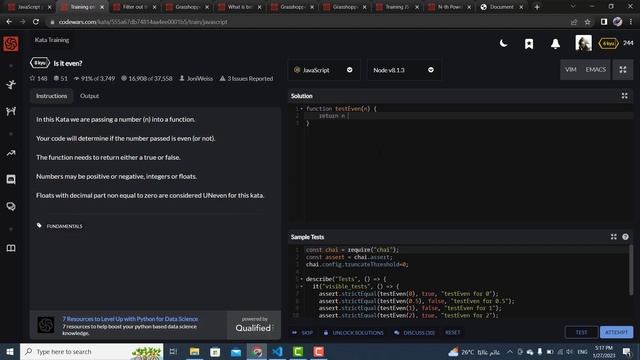Open a new browser tab
Viewport: 640px width, 360px height.
pyautogui.click(x=537, y=7)
